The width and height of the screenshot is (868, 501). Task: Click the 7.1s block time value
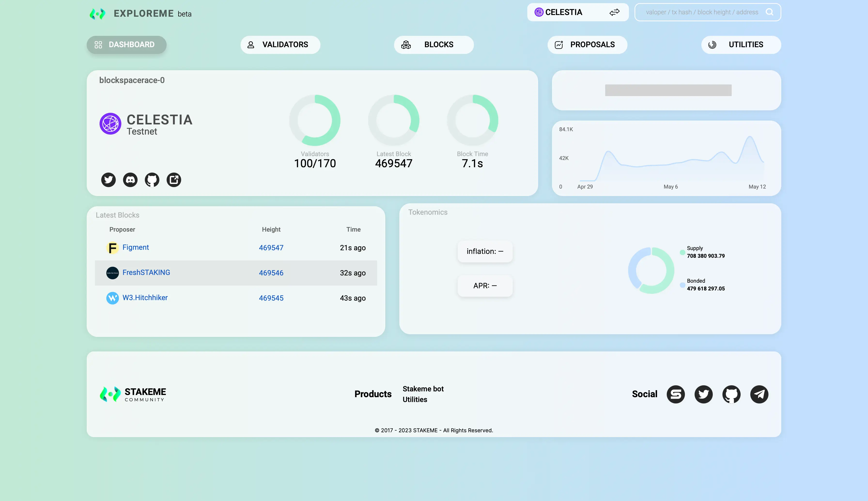[x=473, y=163]
